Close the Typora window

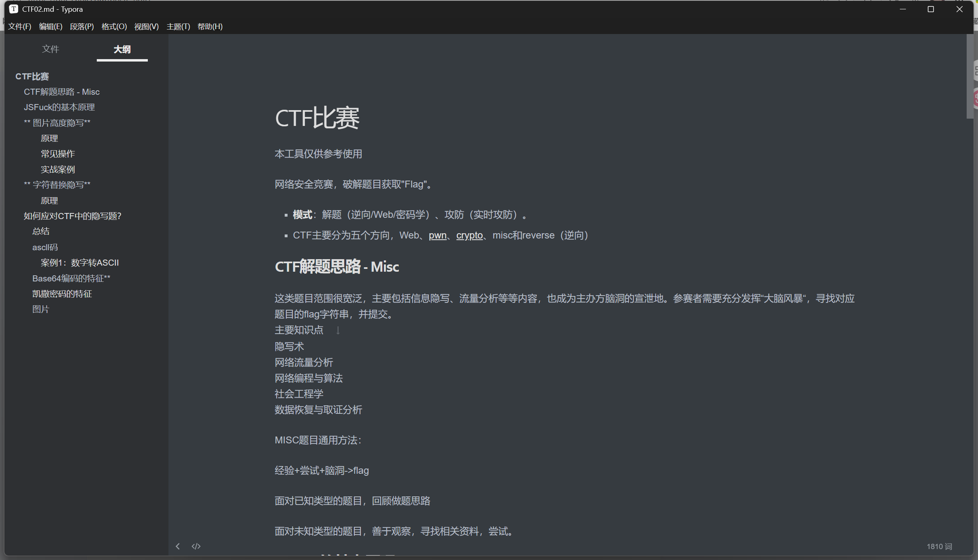tap(959, 9)
